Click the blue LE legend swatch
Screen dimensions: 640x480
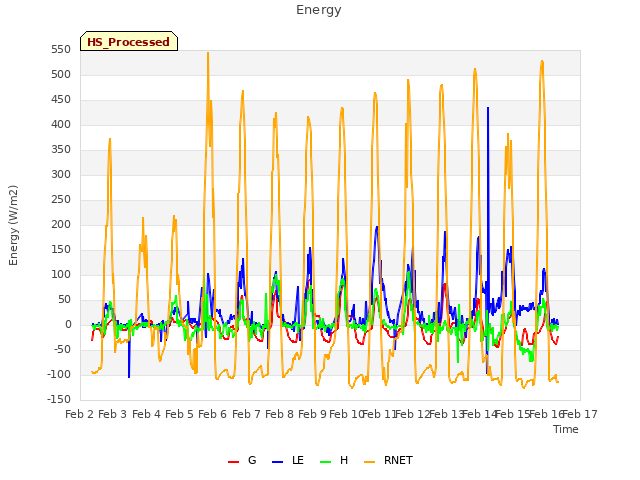[277, 462]
